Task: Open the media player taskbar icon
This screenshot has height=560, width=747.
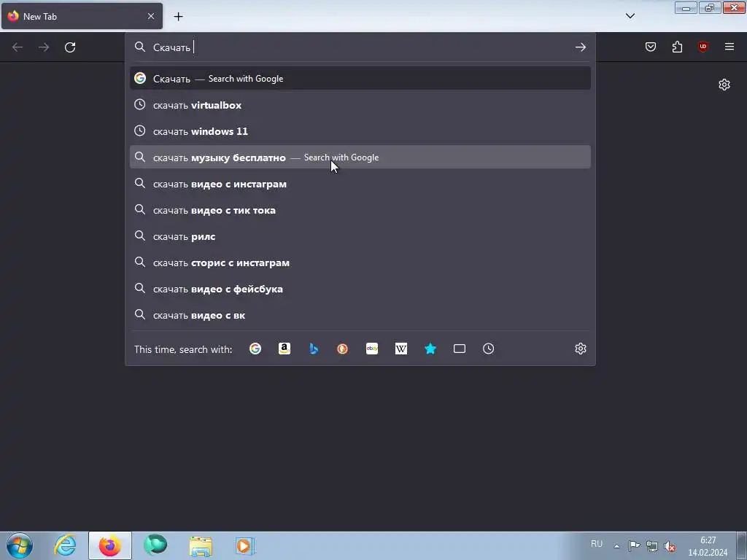Action: [246, 545]
